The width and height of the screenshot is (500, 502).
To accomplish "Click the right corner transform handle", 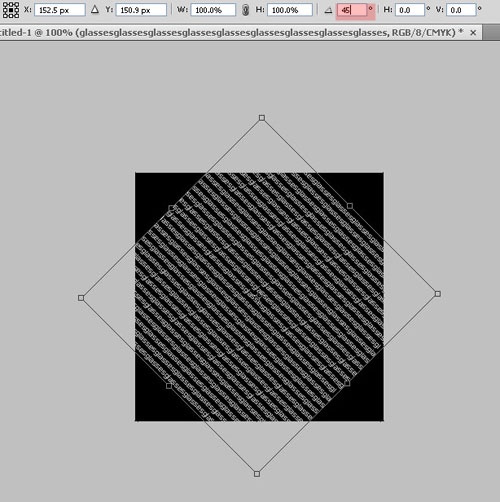I will point(438,294).
